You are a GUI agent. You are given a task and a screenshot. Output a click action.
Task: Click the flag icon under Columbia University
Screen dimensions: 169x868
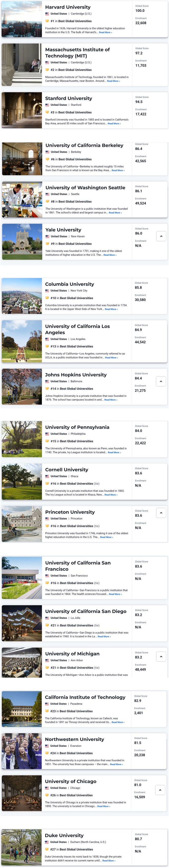tap(47, 290)
